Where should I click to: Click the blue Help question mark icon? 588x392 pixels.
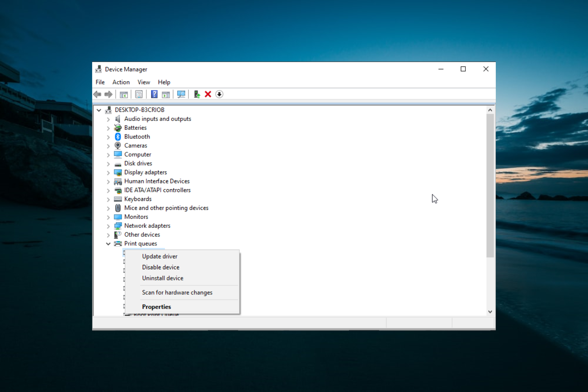[154, 94]
